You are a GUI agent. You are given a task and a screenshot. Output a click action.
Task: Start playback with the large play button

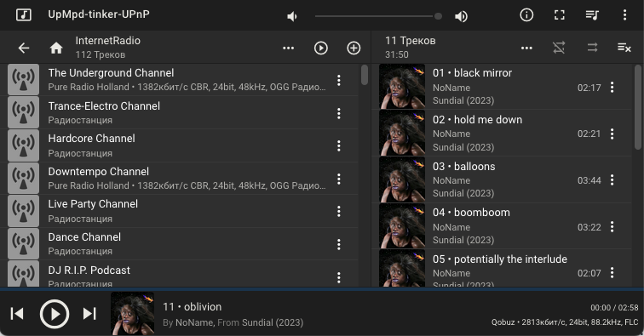[x=55, y=314]
